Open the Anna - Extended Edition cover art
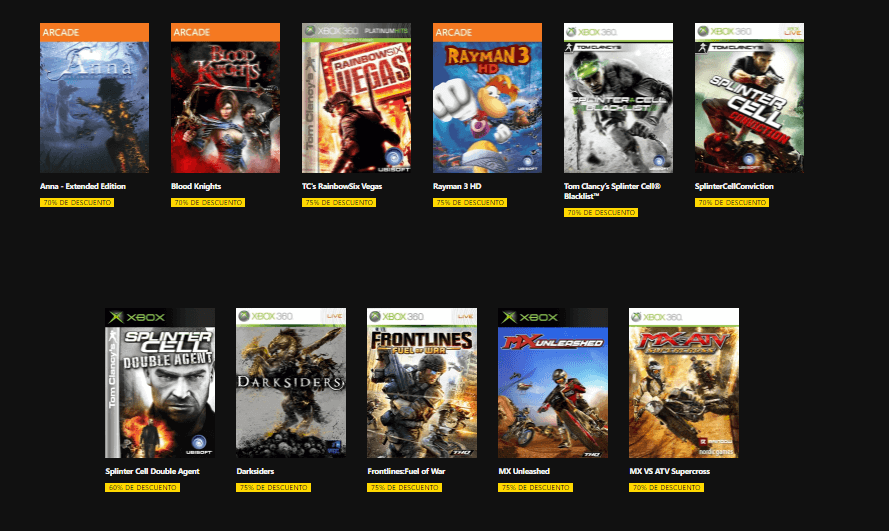This screenshot has height=531, width=889. click(x=95, y=98)
